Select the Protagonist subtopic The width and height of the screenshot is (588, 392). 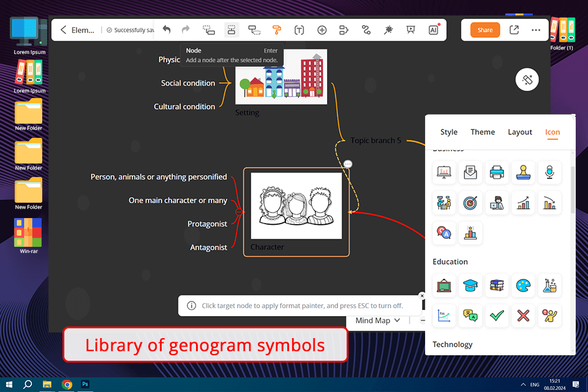pyautogui.click(x=208, y=224)
